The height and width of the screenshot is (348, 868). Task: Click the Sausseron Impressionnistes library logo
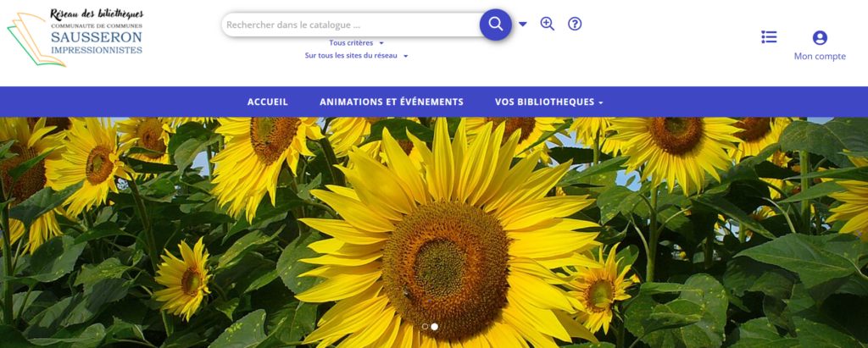coord(75,38)
